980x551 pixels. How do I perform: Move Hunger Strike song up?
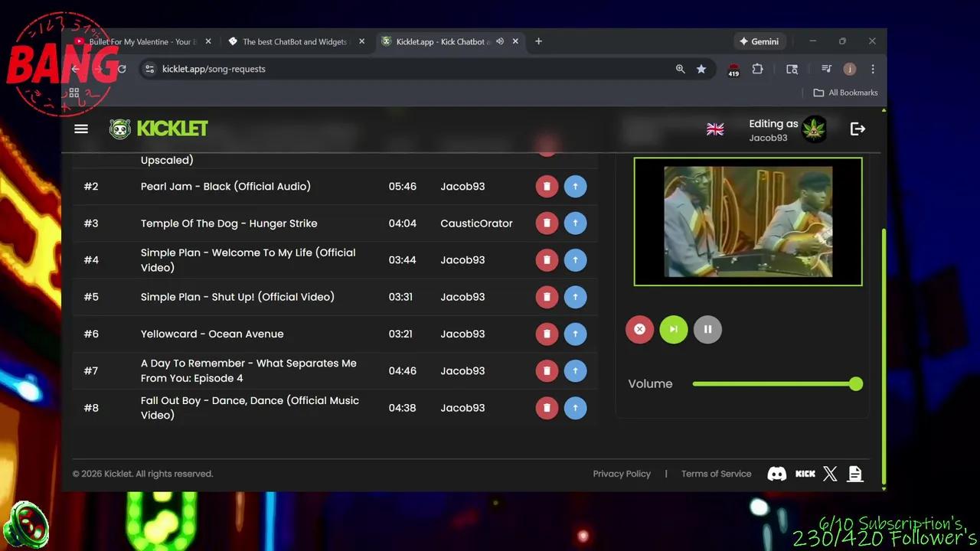pyautogui.click(x=575, y=223)
